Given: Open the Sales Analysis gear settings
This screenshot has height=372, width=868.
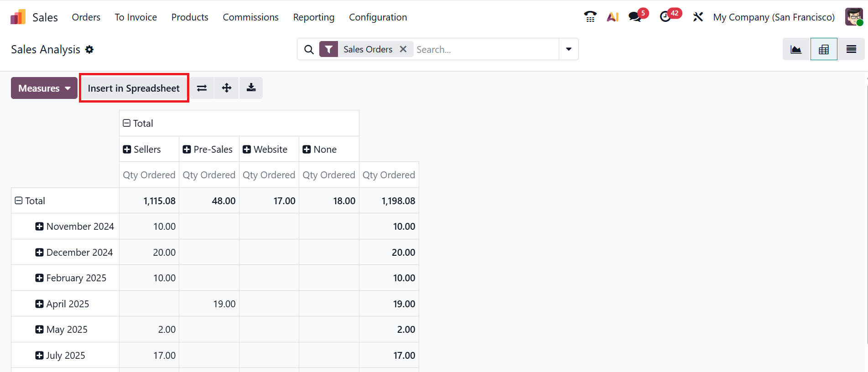Looking at the screenshot, I should point(89,49).
